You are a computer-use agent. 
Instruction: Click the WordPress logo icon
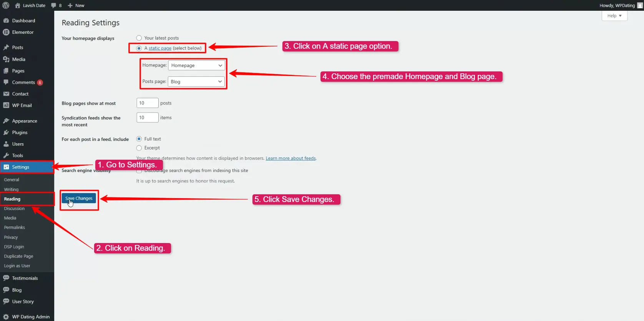pyautogui.click(x=6, y=5)
